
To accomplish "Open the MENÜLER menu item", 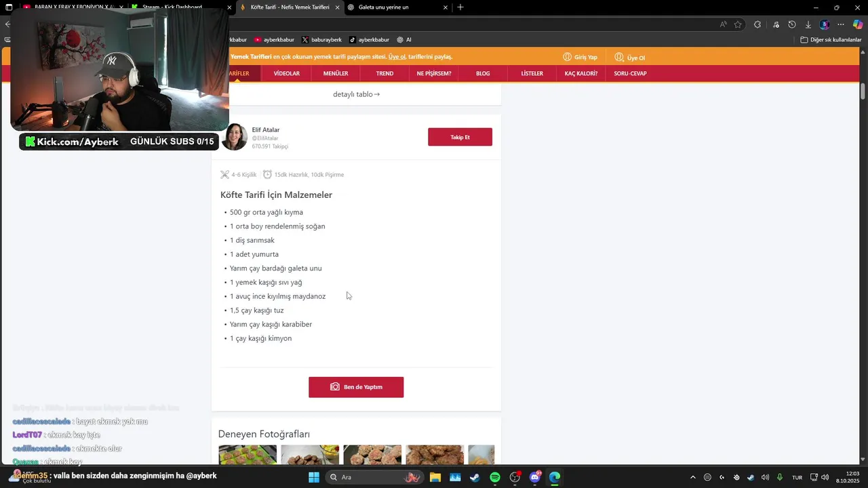I will pos(336,73).
